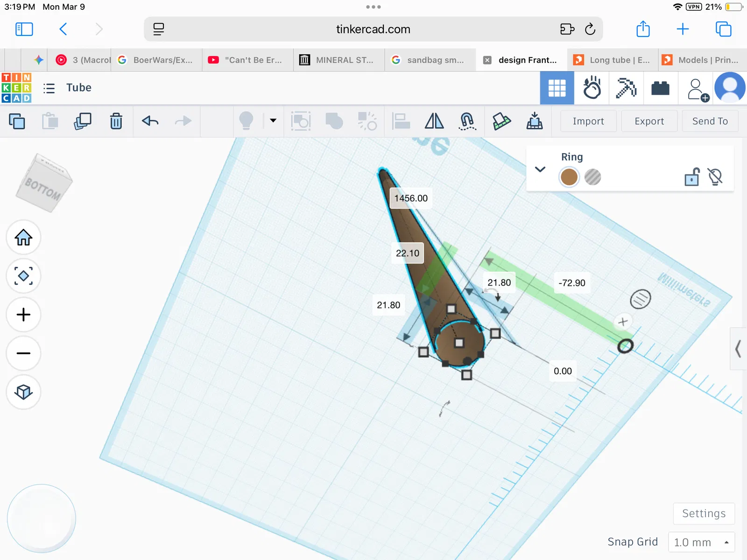747x560 pixels.
Task: Close the design Frant... tab
Action: click(487, 60)
